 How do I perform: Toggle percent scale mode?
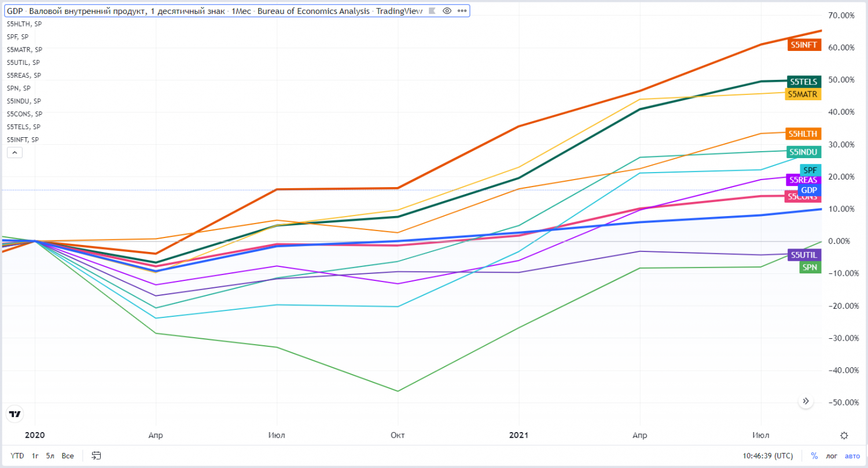coord(814,456)
